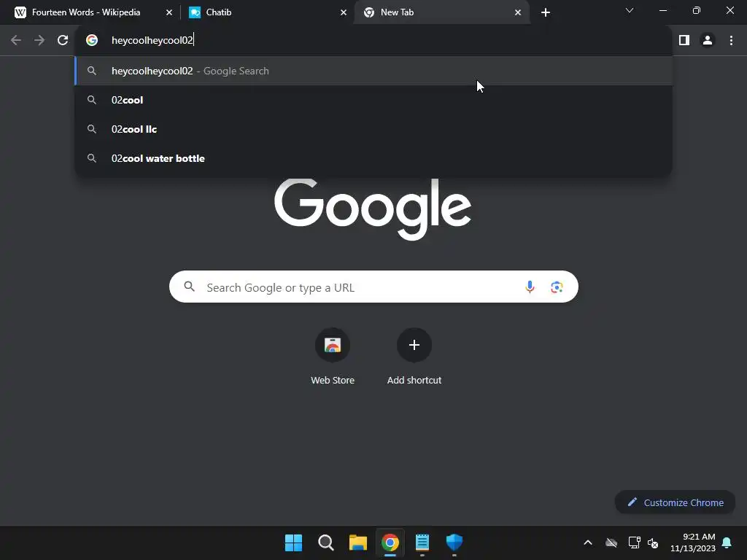Open the Windows Start menu

(293, 542)
